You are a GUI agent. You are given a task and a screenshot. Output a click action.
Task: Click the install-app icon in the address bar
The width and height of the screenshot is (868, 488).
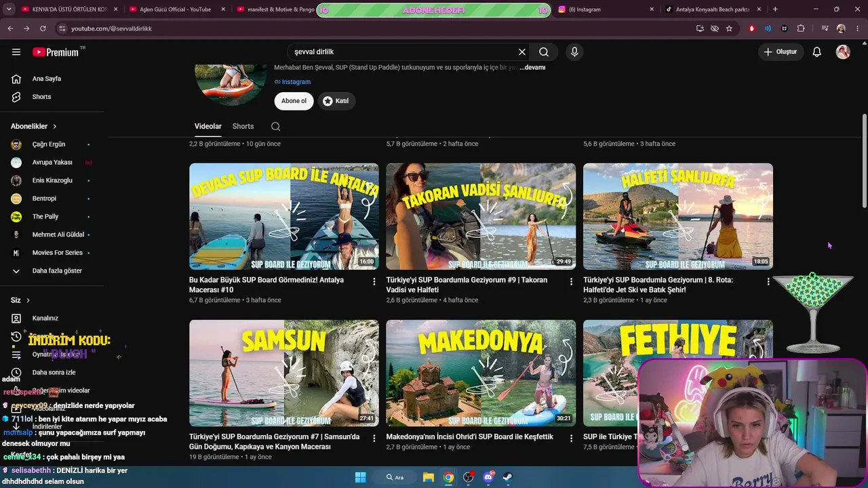tap(700, 28)
